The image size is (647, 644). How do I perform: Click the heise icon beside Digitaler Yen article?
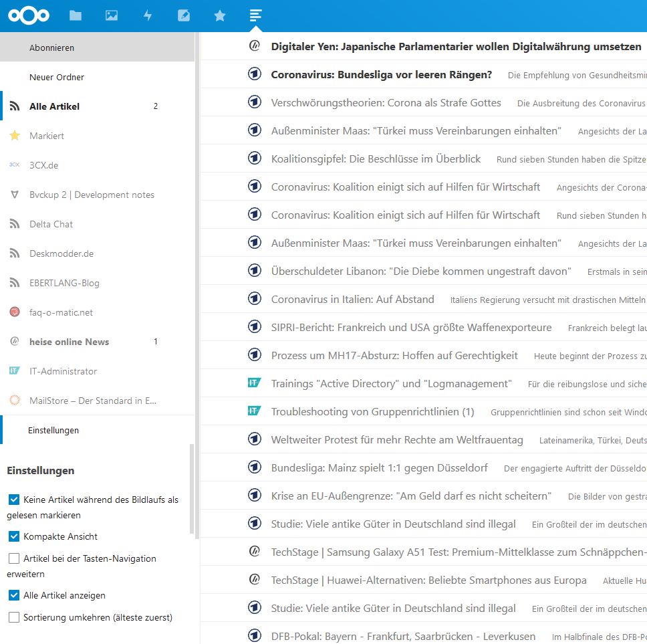pyautogui.click(x=254, y=46)
